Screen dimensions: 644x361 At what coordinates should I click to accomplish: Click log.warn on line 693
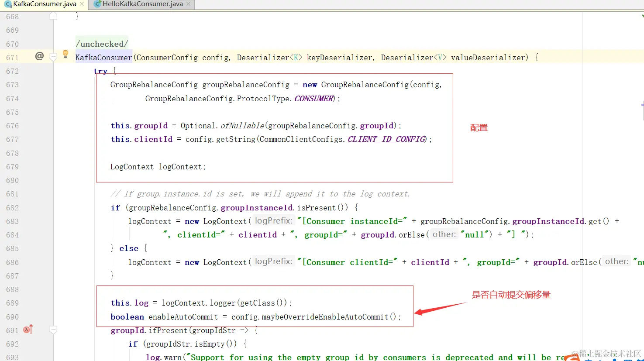[163, 358]
